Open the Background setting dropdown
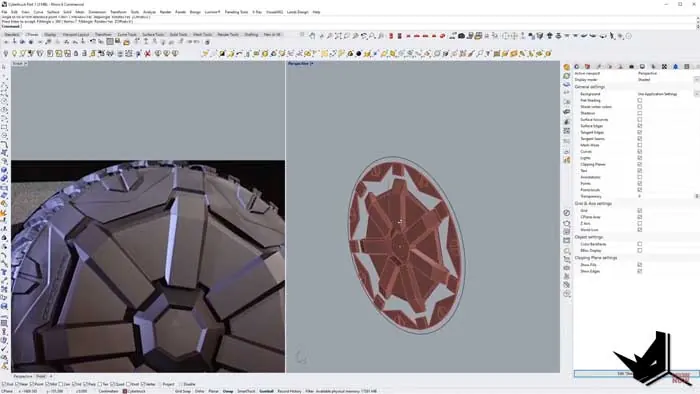Image resolution: width=700 pixels, height=394 pixels. point(696,94)
